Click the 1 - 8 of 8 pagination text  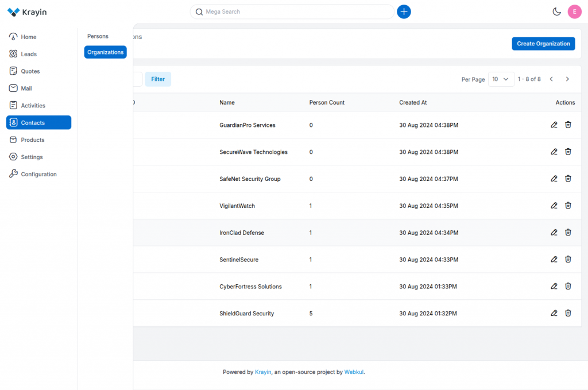pos(529,79)
